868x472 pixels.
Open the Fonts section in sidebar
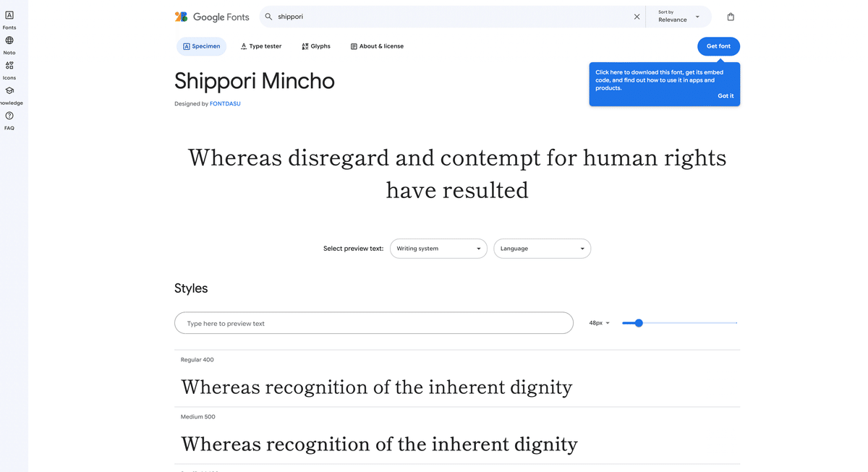pos(9,20)
